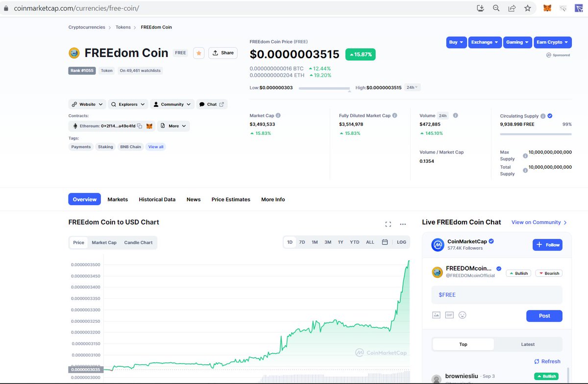Screen dimensions: 588x384
Task: Click the Fully Diluted Market Cap info icon
Action: coord(395,116)
